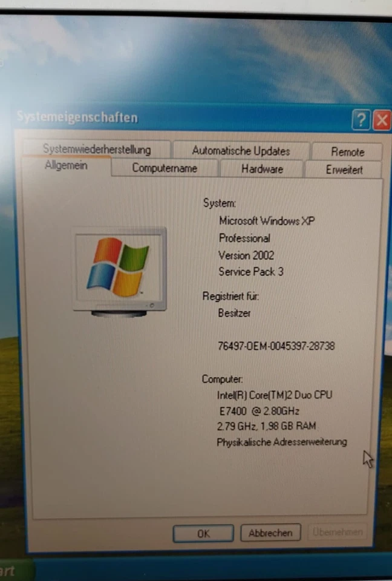The height and width of the screenshot is (581, 392).
Task: Click the Intel(R) Core(TM)2 Duo CPU line
Action: (x=275, y=395)
